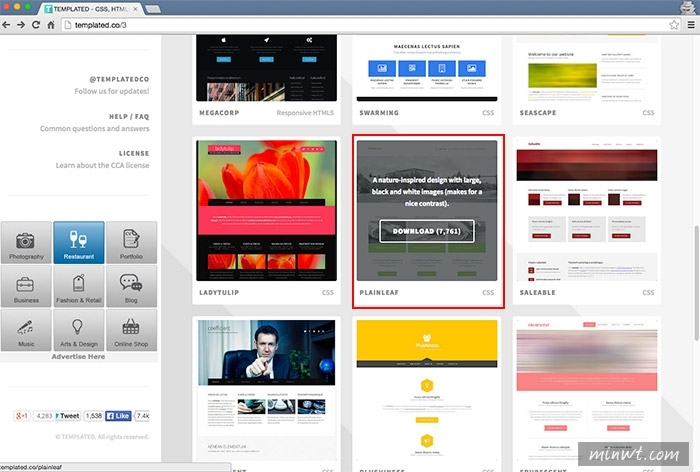This screenshot has width=700, height=472.
Task: Open the Saleable template thumbnail
Action: point(587,211)
